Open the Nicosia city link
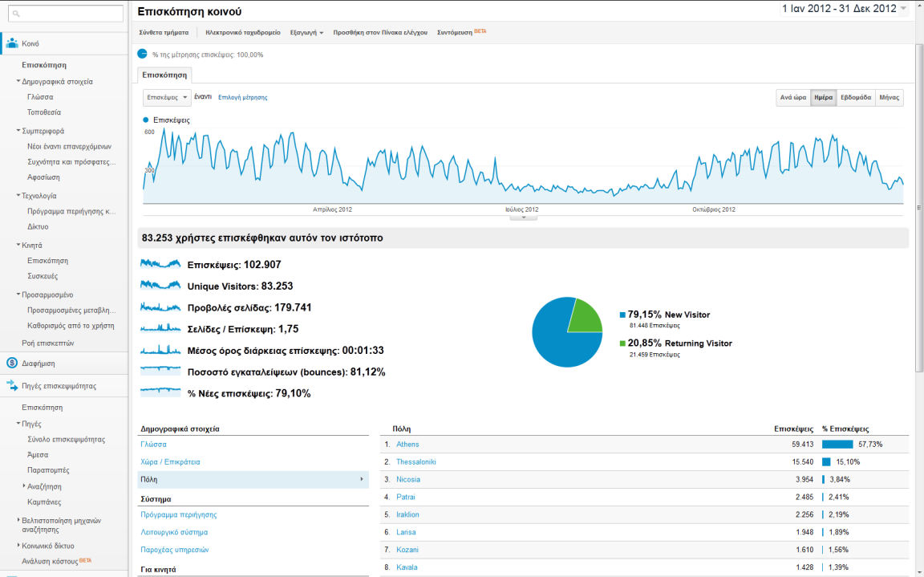924x577 pixels. coord(408,480)
